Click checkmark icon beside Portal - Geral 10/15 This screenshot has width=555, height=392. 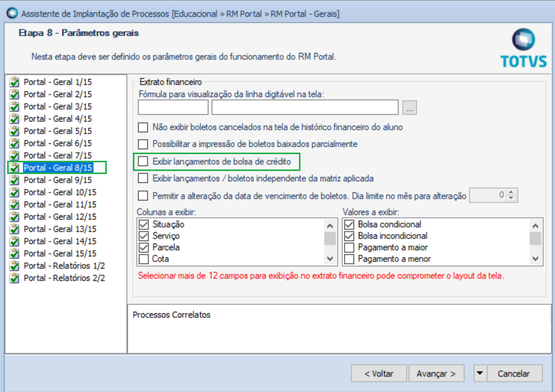(14, 192)
